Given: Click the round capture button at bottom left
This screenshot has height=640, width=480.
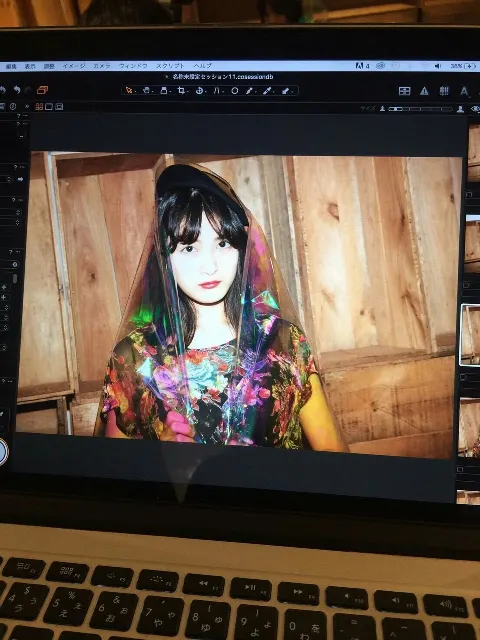Looking at the screenshot, I should (2, 451).
